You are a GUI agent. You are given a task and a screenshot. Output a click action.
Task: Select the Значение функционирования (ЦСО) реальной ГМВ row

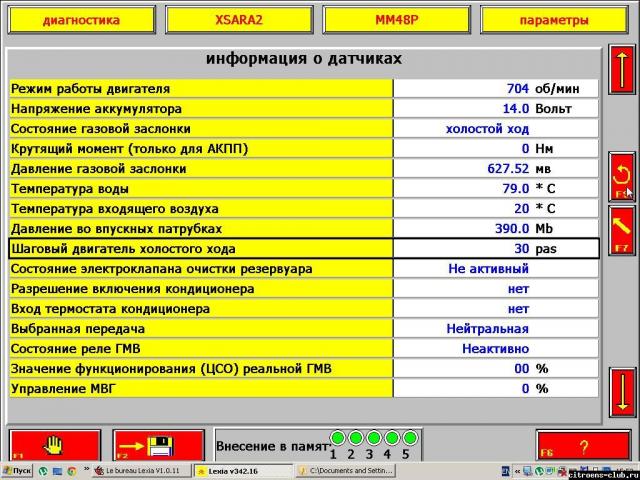coord(304,369)
